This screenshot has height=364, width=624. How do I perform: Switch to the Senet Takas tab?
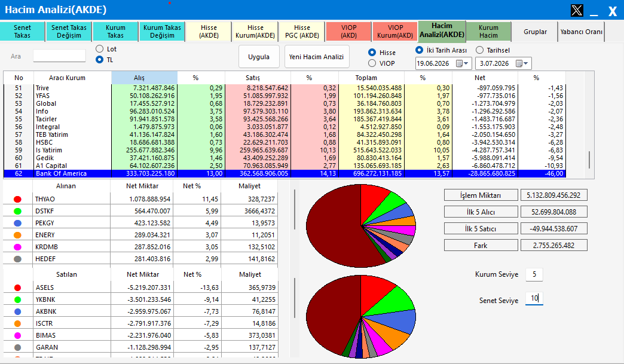22,32
